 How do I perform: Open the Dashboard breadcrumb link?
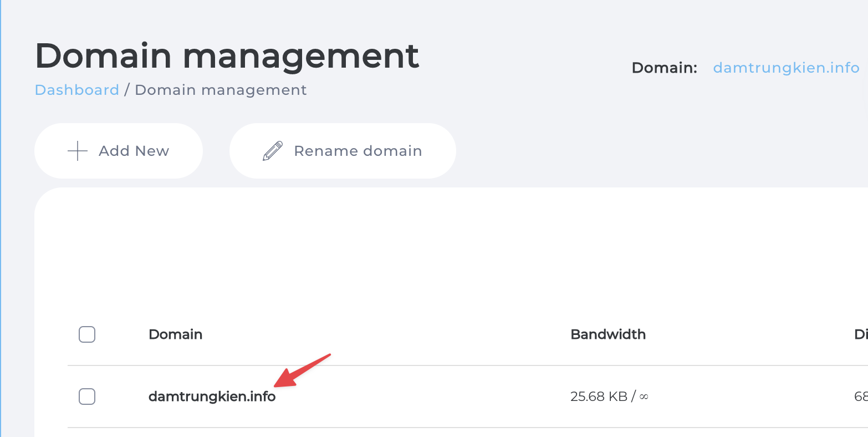click(x=77, y=90)
